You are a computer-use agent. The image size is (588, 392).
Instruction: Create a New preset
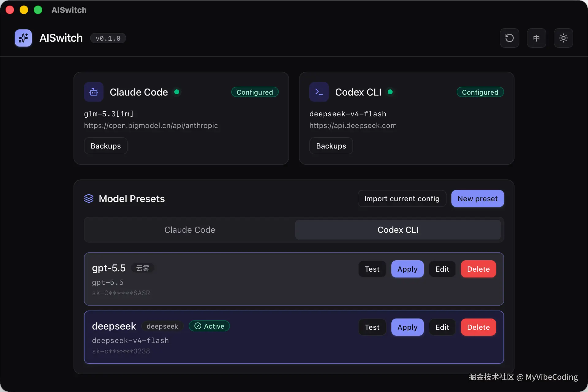477,198
